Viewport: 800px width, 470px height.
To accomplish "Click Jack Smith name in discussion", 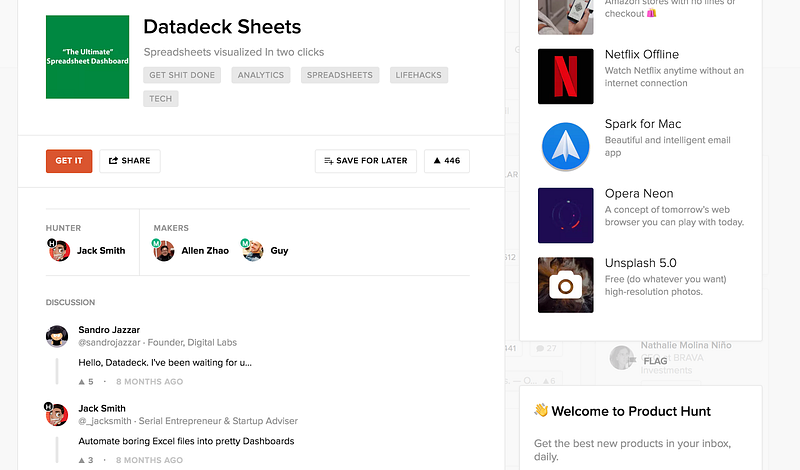I will click(x=102, y=408).
